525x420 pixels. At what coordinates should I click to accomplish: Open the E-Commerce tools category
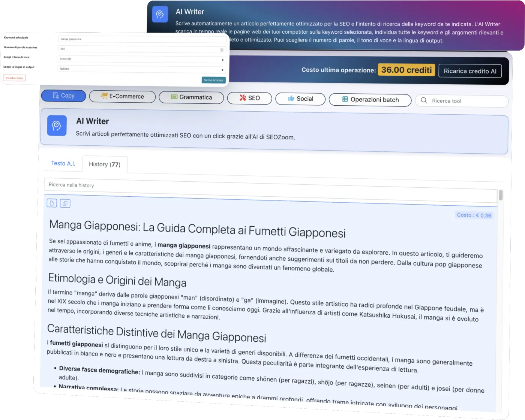coord(122,96)
